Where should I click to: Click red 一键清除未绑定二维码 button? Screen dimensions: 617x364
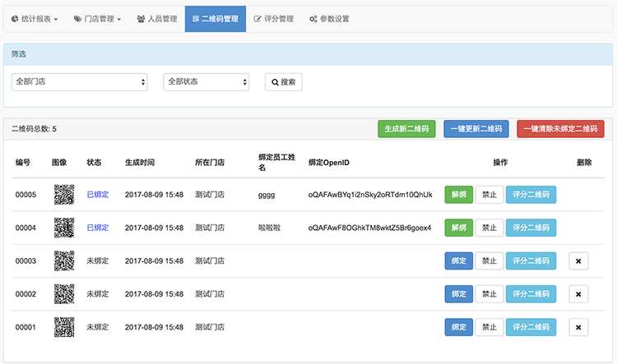[560, 129]
